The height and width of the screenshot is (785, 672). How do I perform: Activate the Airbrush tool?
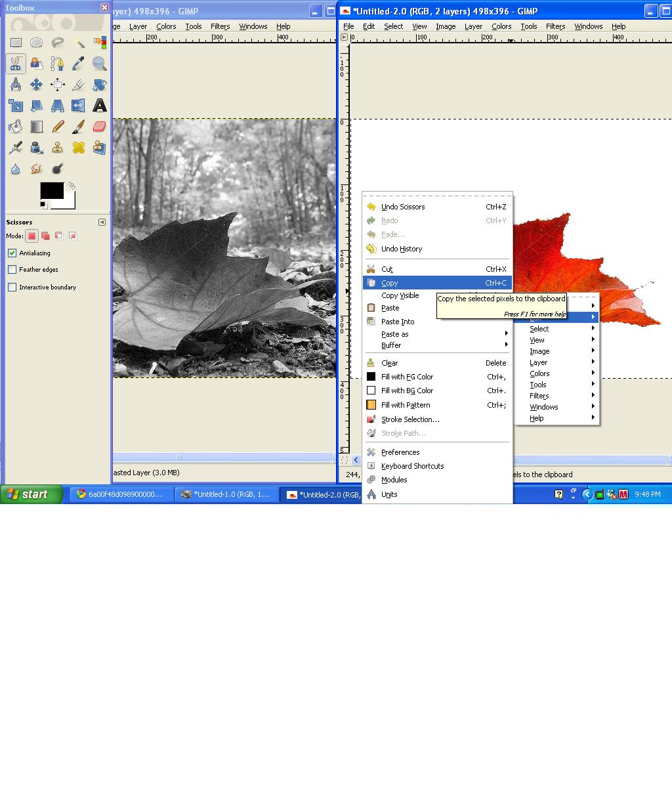coord(16,148)
